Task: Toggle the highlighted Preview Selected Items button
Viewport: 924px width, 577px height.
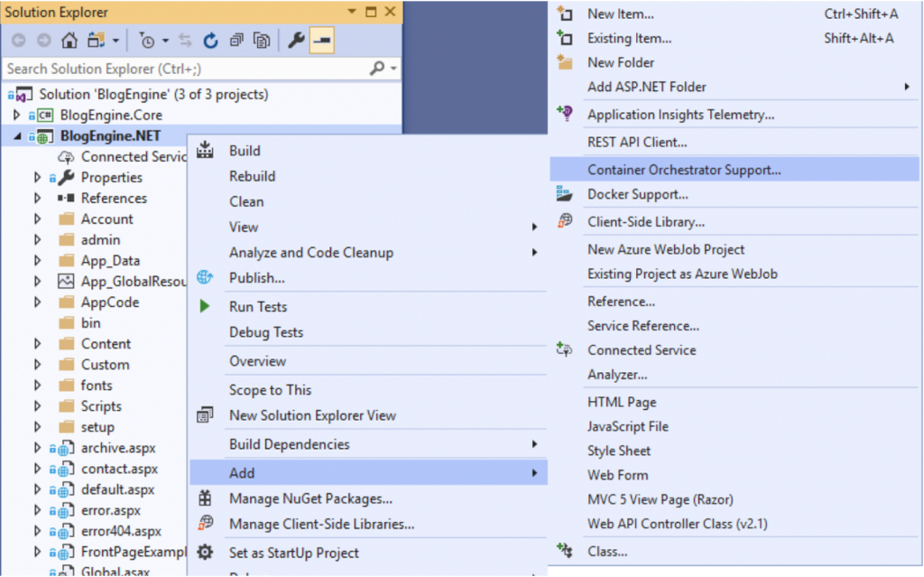Action: tap(321, 40)
